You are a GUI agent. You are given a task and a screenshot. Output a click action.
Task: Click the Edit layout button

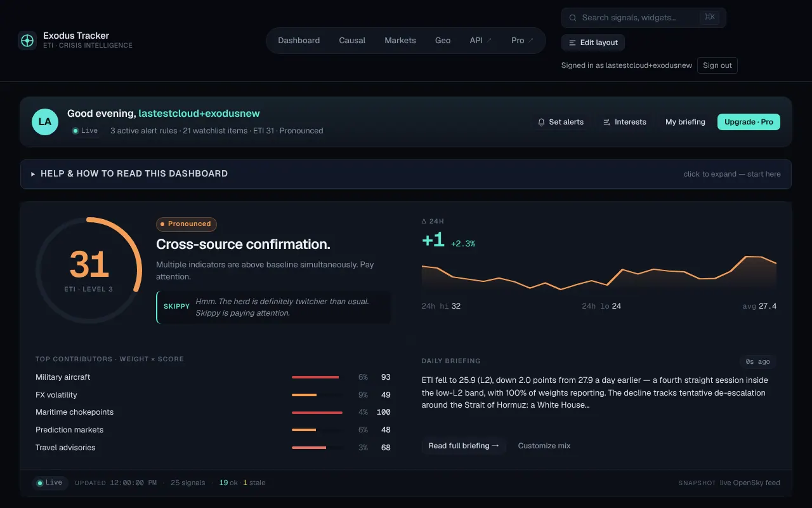tap(593, 43)
